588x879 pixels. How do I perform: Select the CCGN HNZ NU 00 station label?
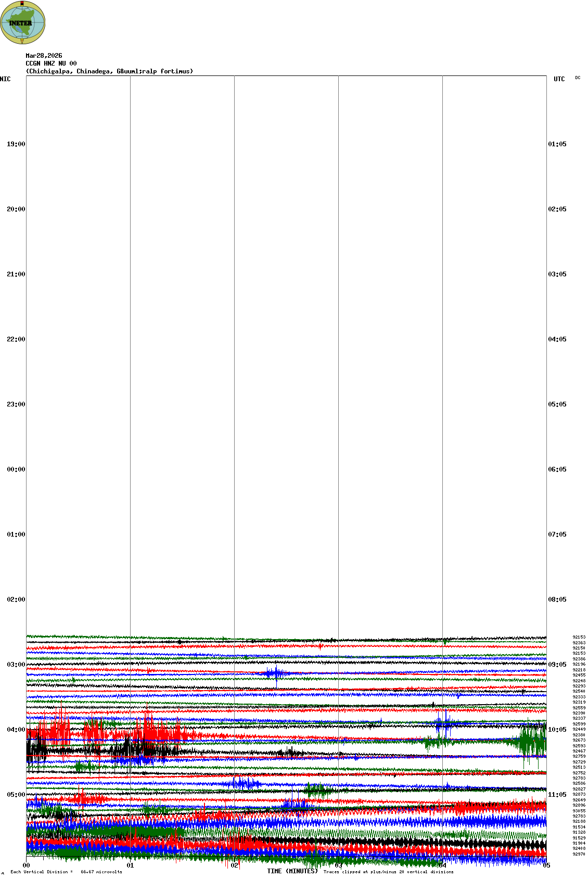(x=51, y=63)
